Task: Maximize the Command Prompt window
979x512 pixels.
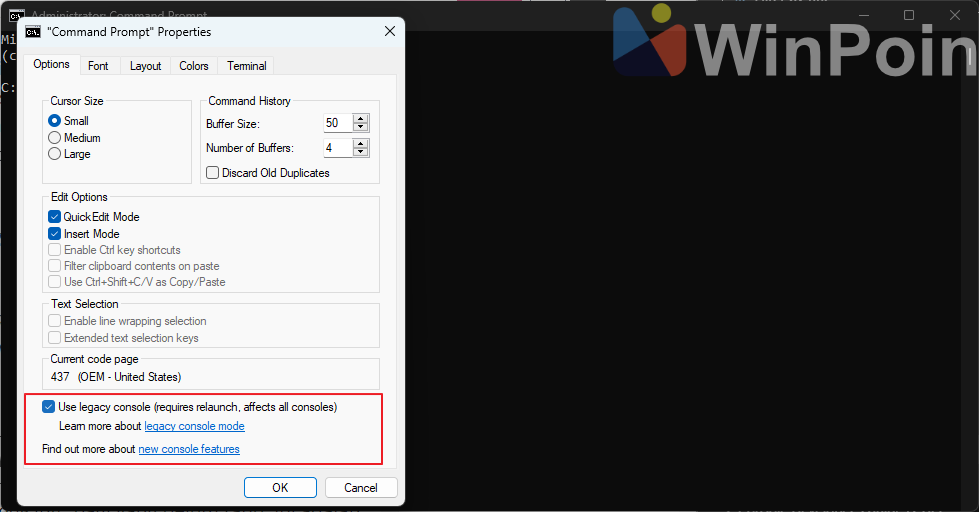Action: coord(909,15)
